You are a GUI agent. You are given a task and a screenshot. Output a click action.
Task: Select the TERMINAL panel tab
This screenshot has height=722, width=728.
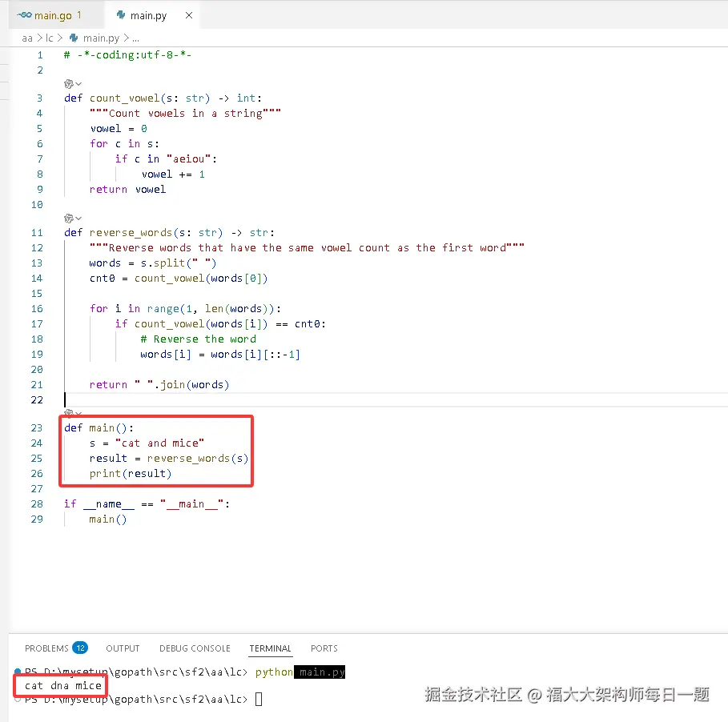click(x=270, y=648)
